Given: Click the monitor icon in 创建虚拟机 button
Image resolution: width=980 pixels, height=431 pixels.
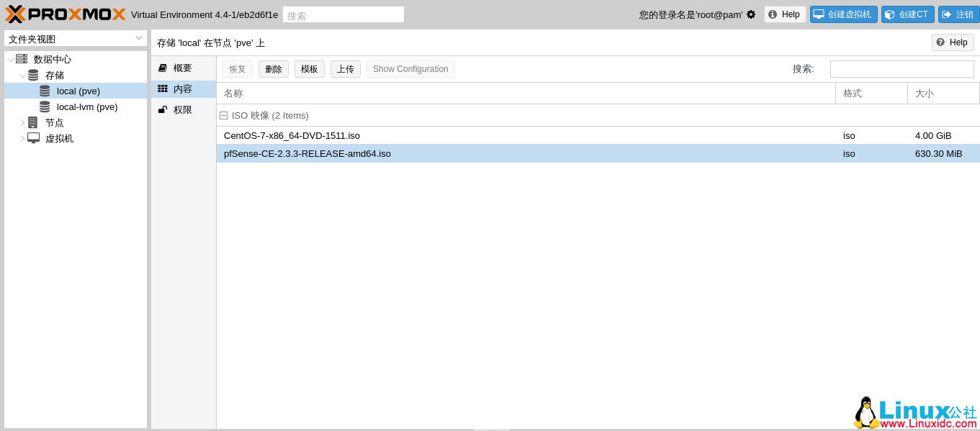Looking at the screenshot, I should (819, 14).
